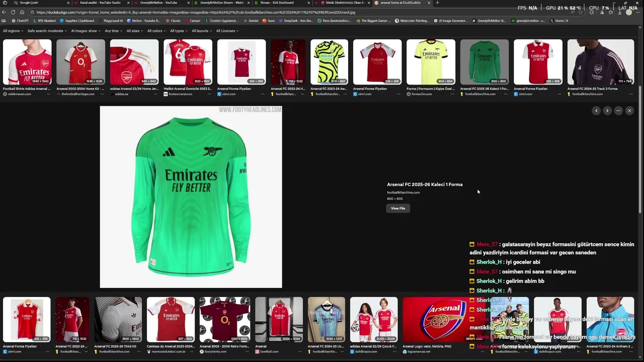
Task: Click the footsoccerpro.co source link
Action: pos(181,94)
